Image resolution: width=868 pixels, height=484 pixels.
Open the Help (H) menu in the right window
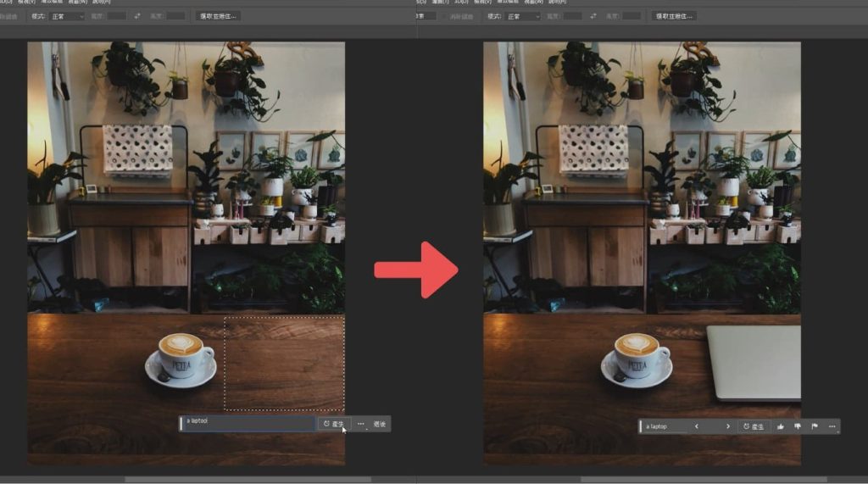point(556,2)
